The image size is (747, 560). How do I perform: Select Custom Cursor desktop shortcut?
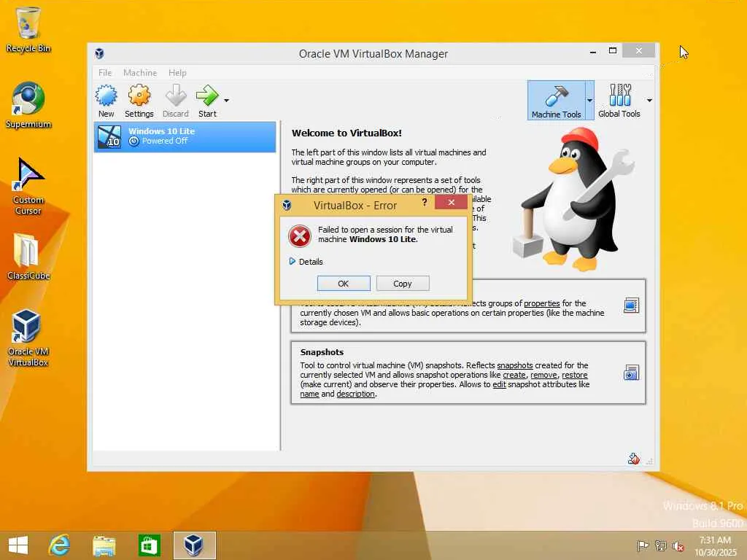[28, 186]
